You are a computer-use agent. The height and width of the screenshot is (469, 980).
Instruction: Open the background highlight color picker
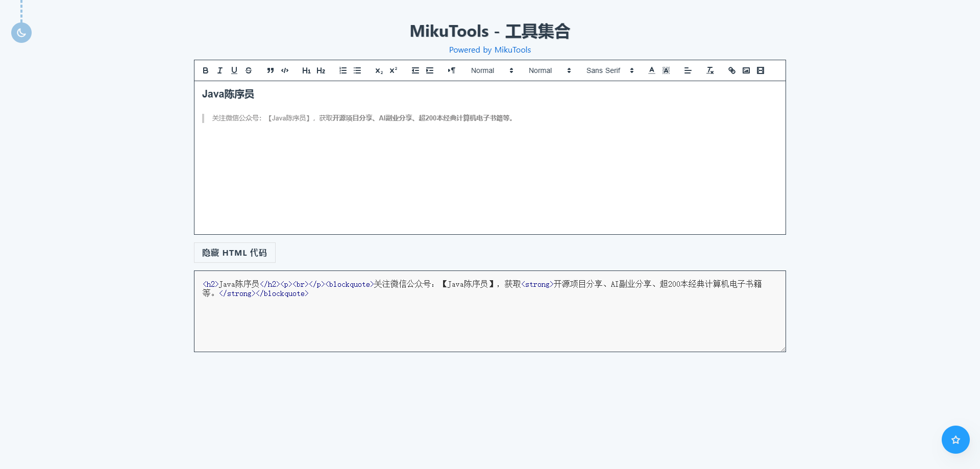pyautogui.click(x=666, y=70)
